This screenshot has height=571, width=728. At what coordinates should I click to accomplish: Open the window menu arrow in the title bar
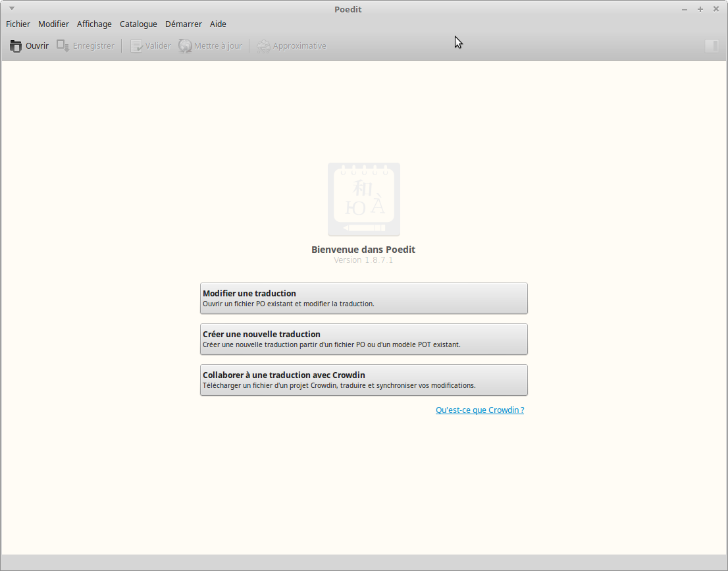(x=11, y=9)
